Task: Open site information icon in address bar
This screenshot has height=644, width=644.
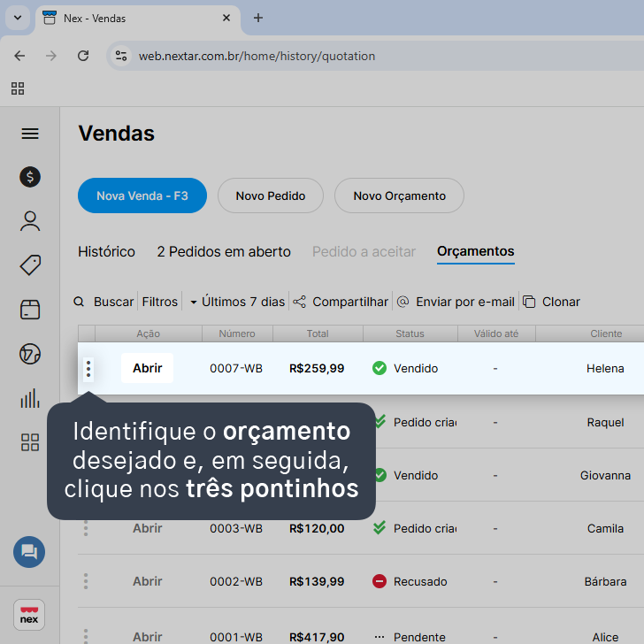Action: click(120, 56)
